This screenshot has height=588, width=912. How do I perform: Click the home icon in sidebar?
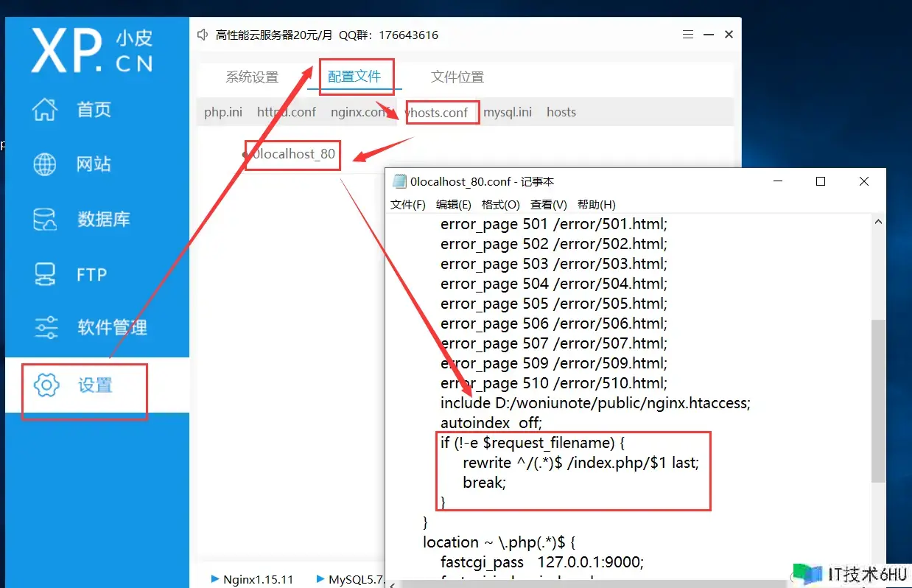[45, 110]
